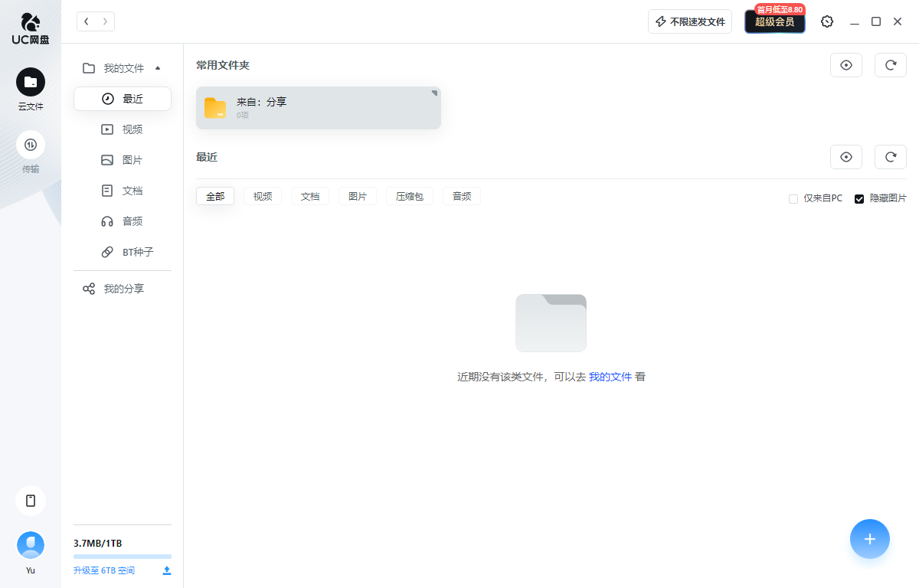Enable the 仅来自PC checkbox
Image resolution: width=919 pixels, height=588 pixels.
[x=793, y=199]
